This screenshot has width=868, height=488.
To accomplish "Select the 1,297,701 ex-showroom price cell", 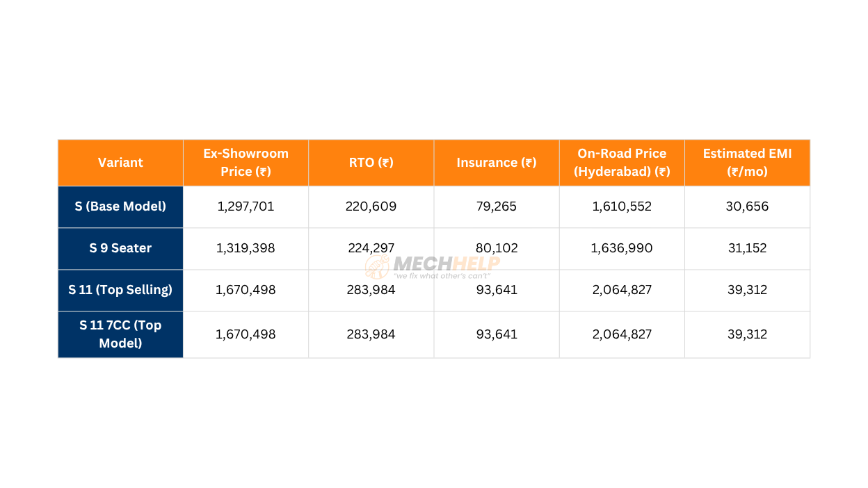I will tap(246, 206).
